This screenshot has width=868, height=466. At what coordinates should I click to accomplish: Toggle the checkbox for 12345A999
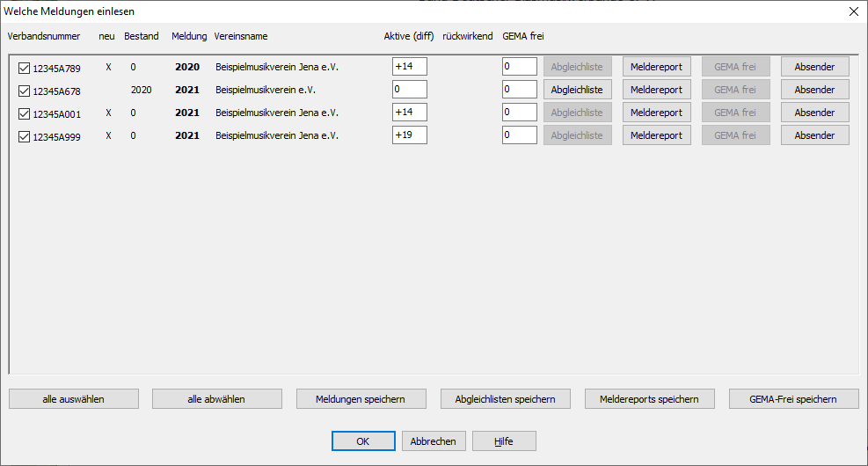(x=24, y=136)
